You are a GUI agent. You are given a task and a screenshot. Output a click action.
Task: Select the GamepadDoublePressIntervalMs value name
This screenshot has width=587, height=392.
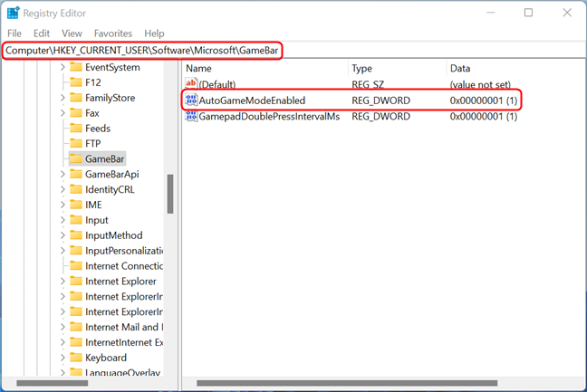point(269,116)
